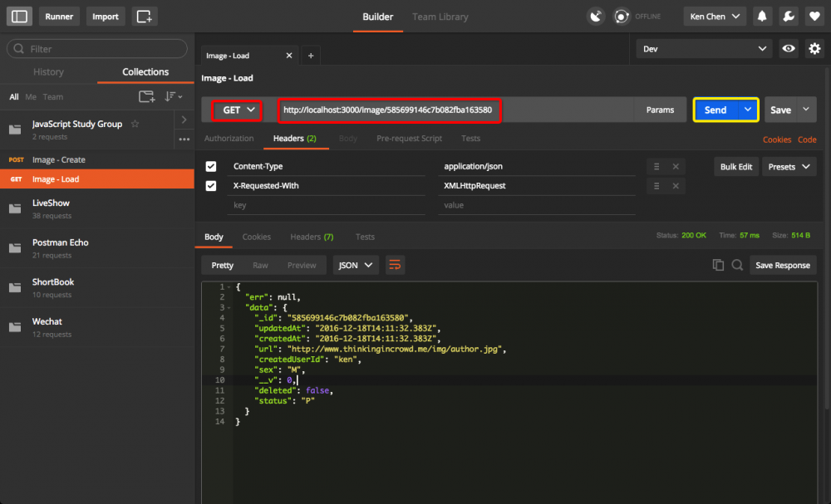Switch to the Pre-request Script tab
831x504 pixels.
pos(409,139)
